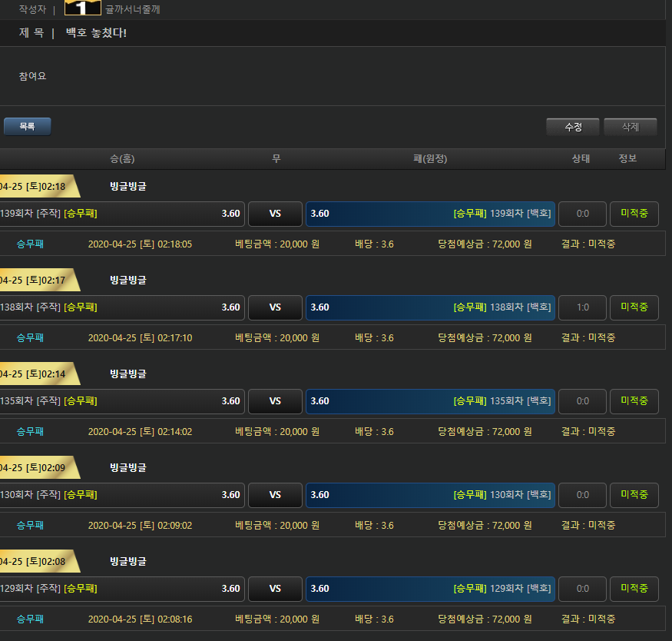Select the 130회차 백호 away bet box
Viewport: 672px width, 641px height.
click(x=430, y=495)
